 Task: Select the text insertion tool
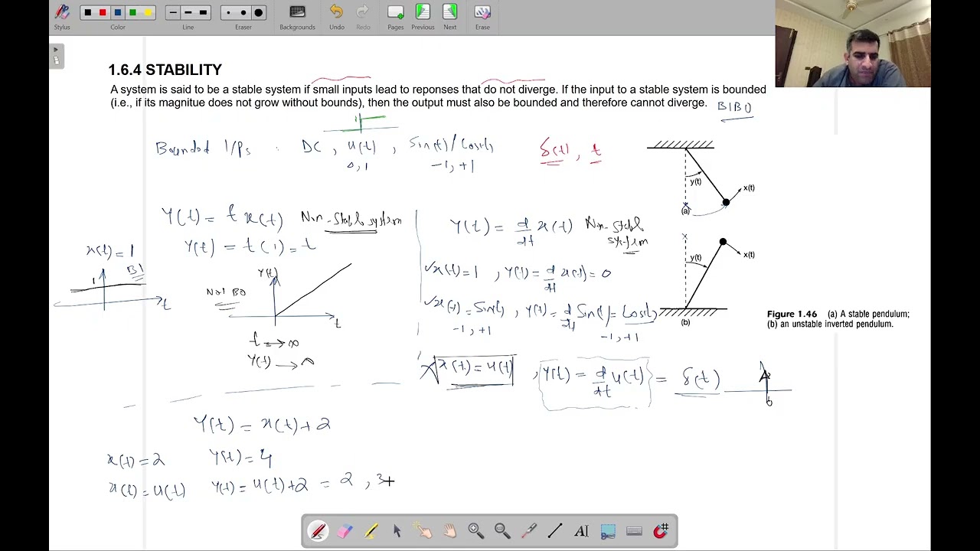point(581,531)
